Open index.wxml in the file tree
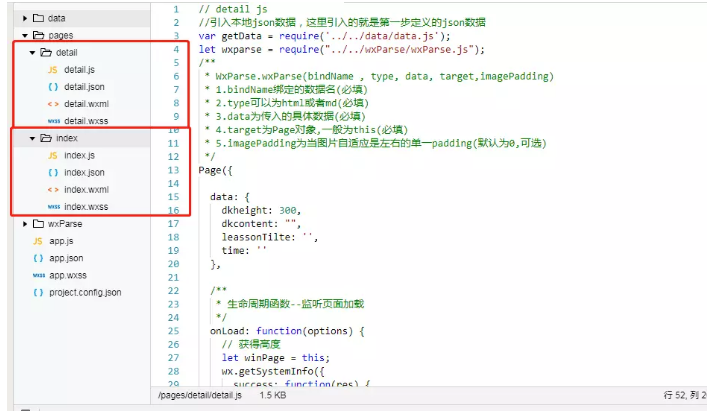The width and height of the screenshot is (710, 420). click(x=86, y=190)
